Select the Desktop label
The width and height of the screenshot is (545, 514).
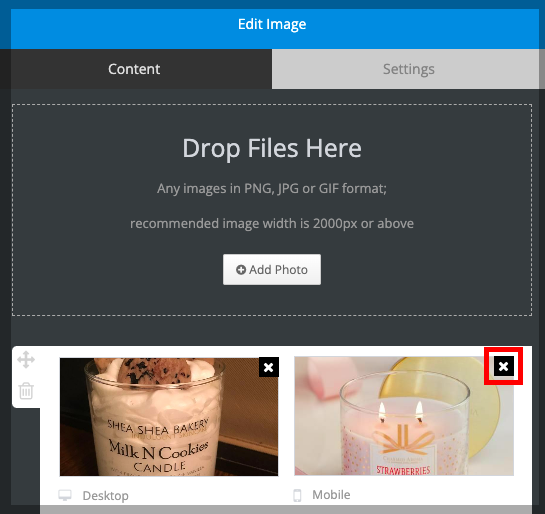click(x=105, y=496)
